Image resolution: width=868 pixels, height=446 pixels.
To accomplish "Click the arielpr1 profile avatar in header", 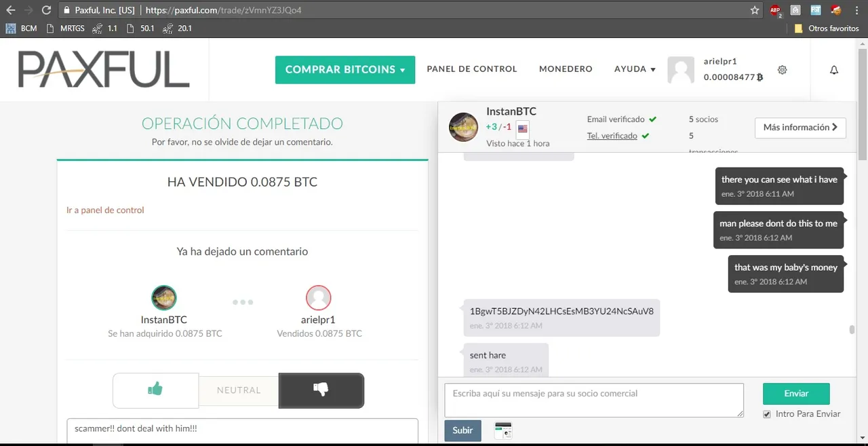I will [x=681, y=70].
